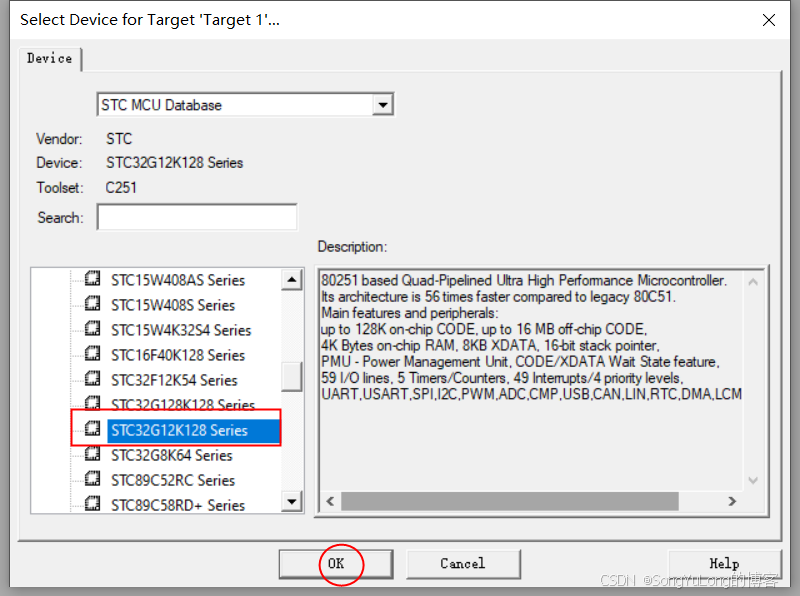Screen dimensions: 800x596
Task: Open the STC MCU Database dropdown
Action: [x=382, y=105]
